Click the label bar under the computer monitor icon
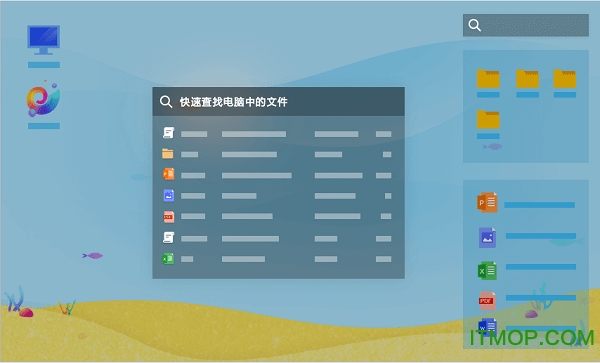The image size is (600, 363). (44, 65)
